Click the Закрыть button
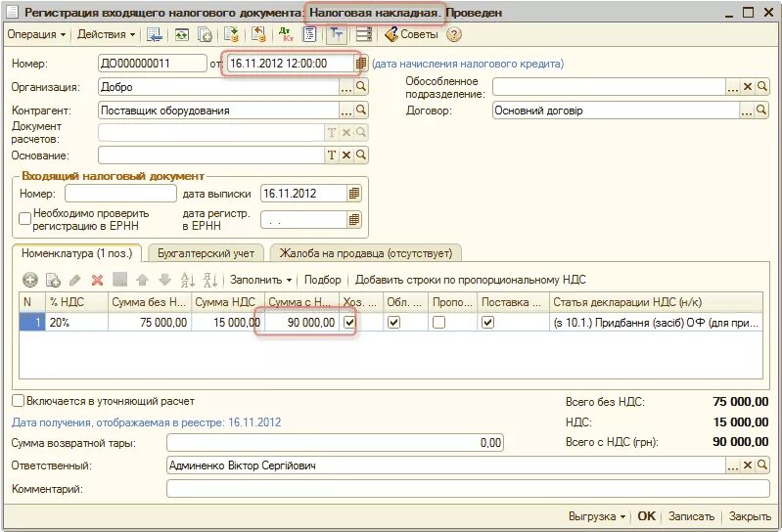Viewport: 782px width, 532px height. 750,516
